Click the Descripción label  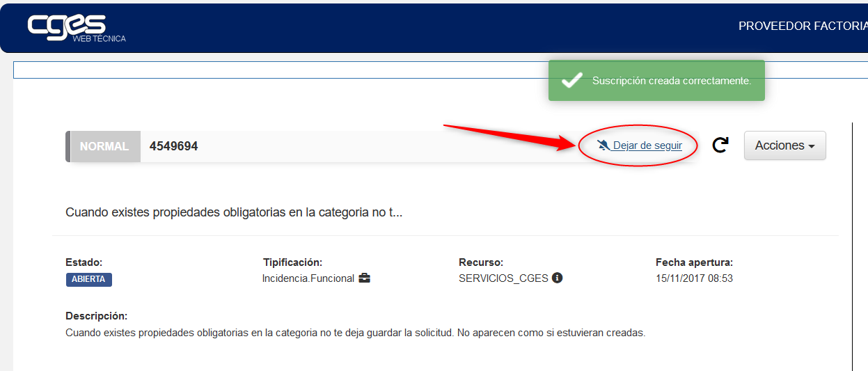click(x=97, y=316)
